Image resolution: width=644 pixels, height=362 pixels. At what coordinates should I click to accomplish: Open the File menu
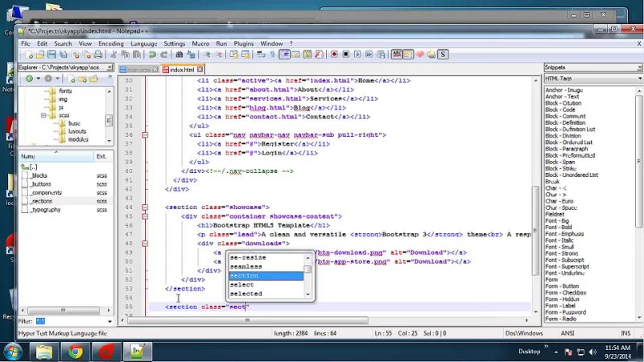26,43
